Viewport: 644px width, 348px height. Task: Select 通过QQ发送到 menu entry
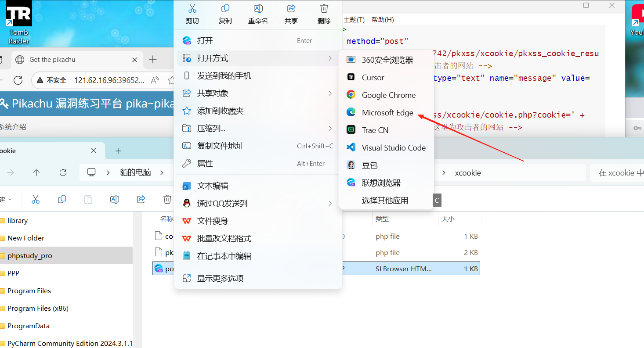tap(258, 203)
